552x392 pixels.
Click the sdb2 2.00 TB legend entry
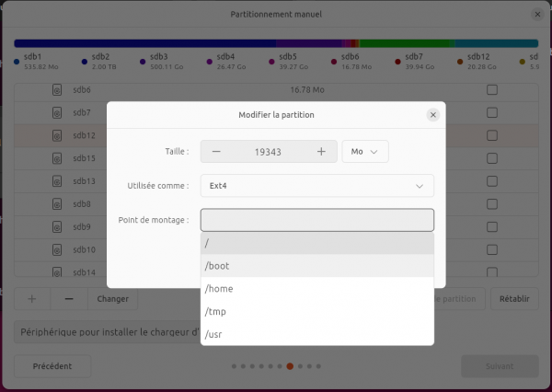pyautogui.click(x=99, y=62)
